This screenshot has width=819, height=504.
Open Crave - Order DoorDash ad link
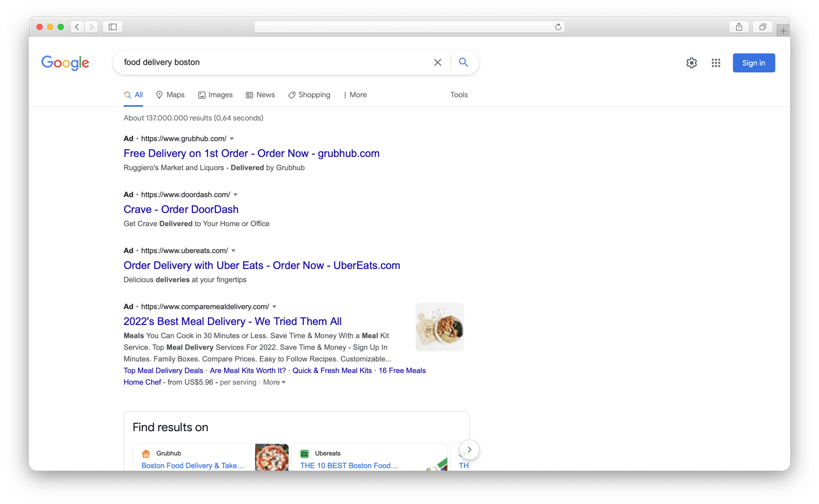[181, 209]
